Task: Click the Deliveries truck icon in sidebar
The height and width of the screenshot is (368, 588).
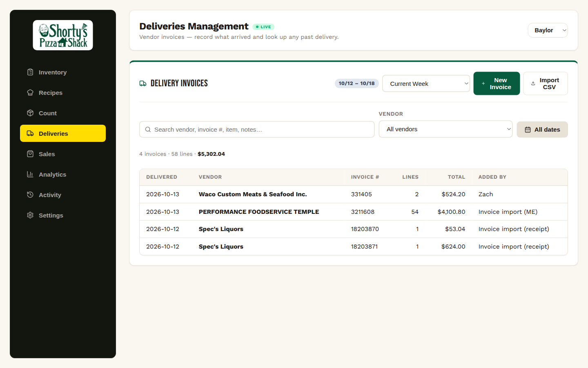Action: [x=30, y=133]
